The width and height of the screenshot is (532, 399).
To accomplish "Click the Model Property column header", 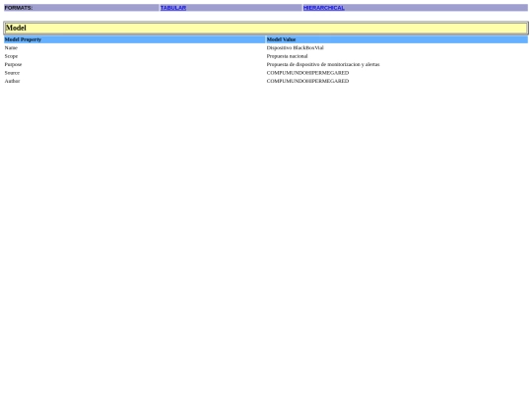I will (134, 39).
